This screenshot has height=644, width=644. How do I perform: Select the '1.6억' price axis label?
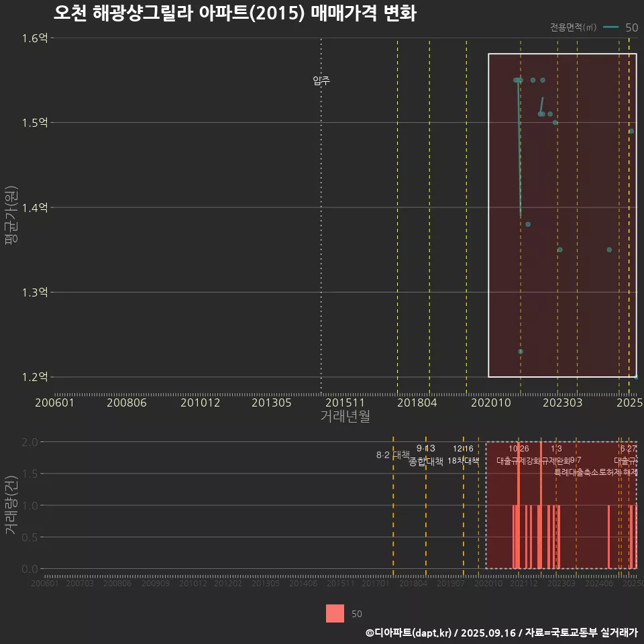coord(34,38)
